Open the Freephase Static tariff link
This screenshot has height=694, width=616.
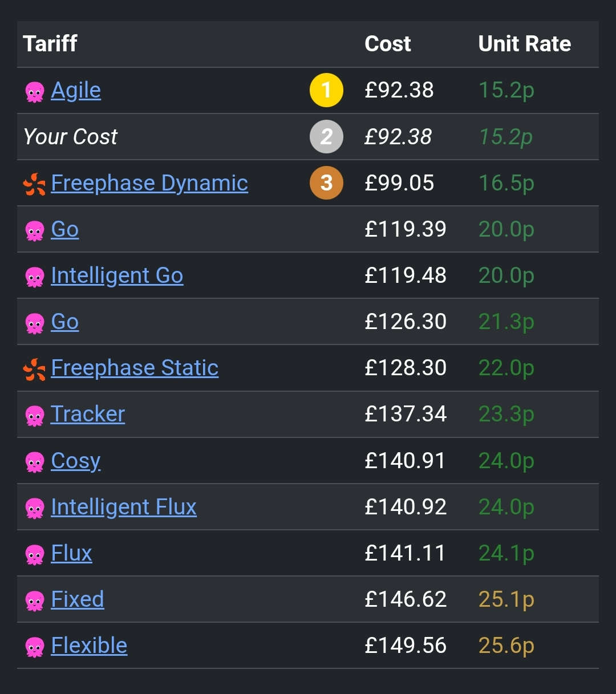(x=135, y=368)
